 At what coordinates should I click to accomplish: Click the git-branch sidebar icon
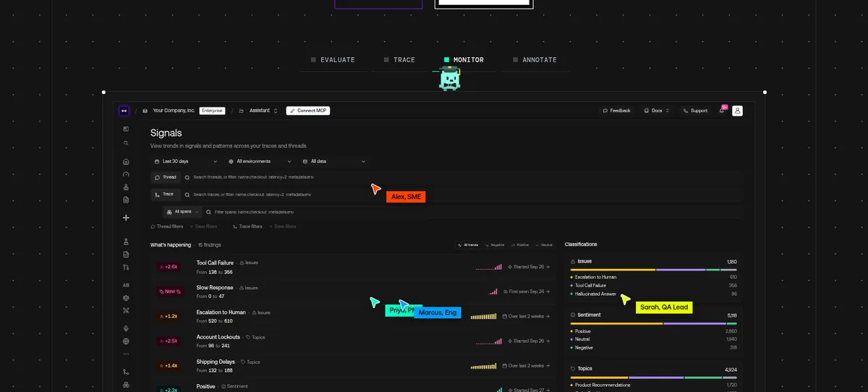[x=126, y=267]
